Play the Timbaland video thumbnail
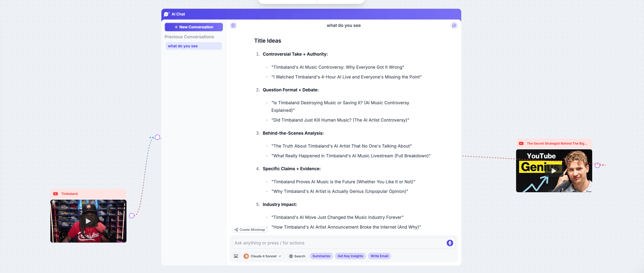This screenshot has height=273, width=644. (88, 221)
